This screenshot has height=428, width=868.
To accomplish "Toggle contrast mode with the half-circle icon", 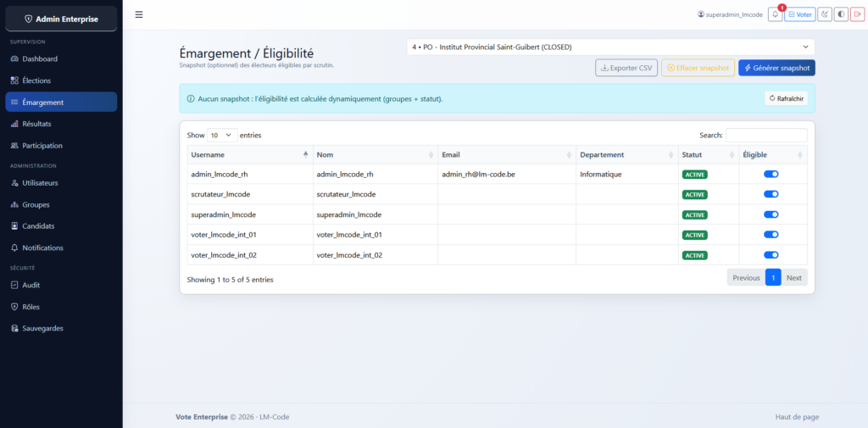I will click(x=841, y=14).
